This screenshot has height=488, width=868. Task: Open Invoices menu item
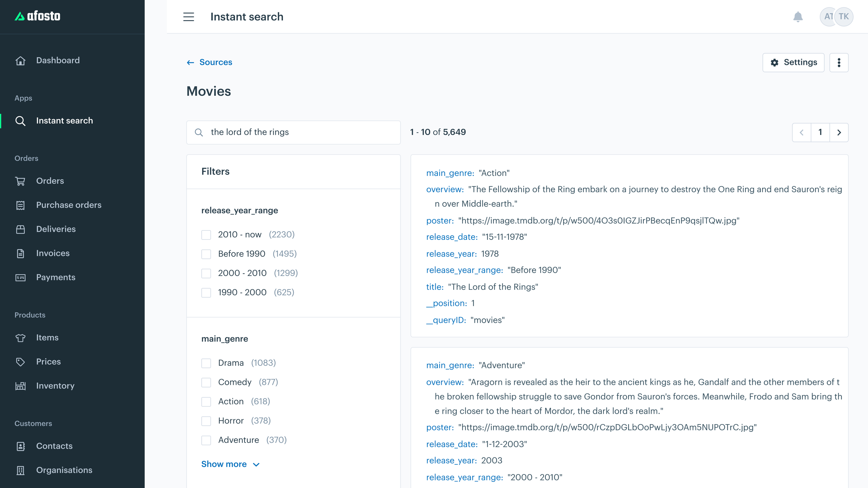point(53,253)
